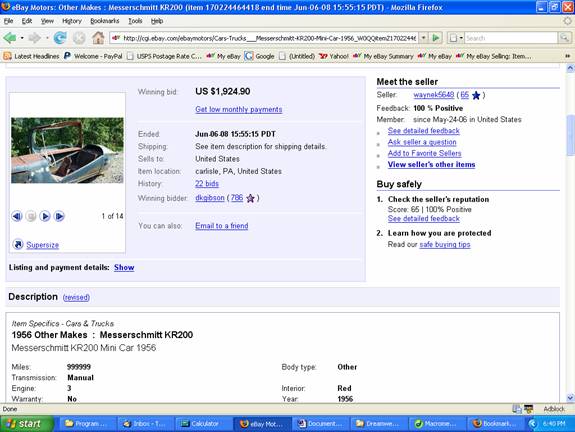
Task: Stop the photo slideshow
Action: (x=31, y=216)
